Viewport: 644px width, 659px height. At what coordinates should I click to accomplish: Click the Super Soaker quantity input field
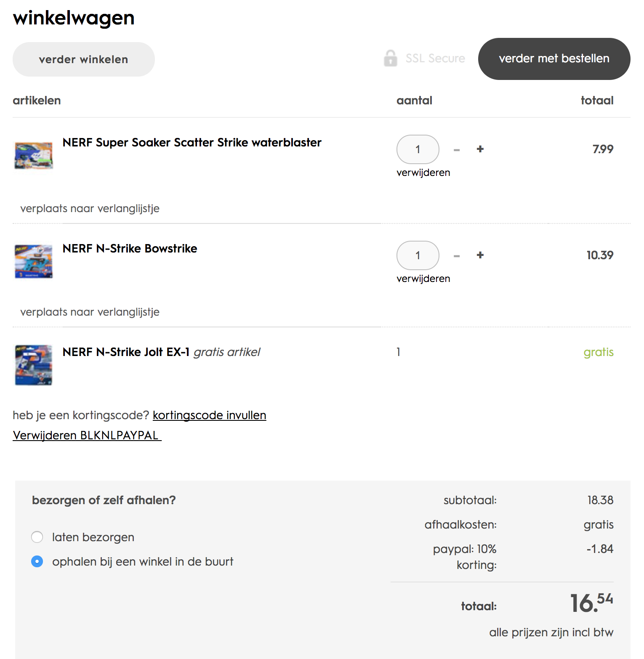coord(418,149)
